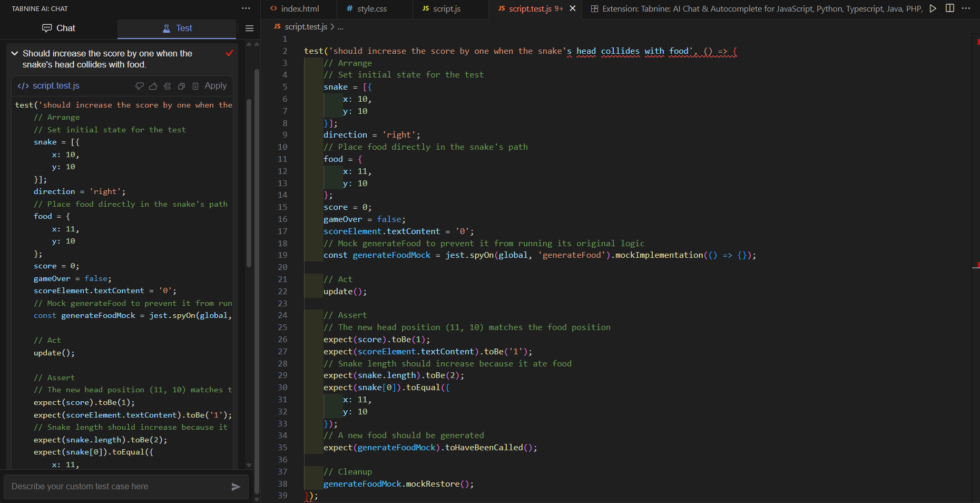Copy the generated test code snippet

(x=181, y=86)
